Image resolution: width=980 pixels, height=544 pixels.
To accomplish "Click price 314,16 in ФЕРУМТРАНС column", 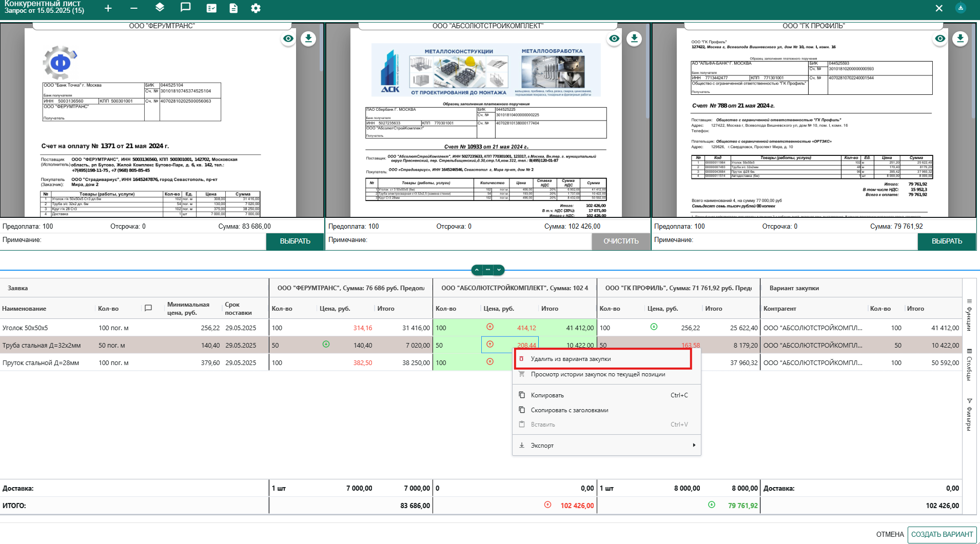I will coord(363,328).
